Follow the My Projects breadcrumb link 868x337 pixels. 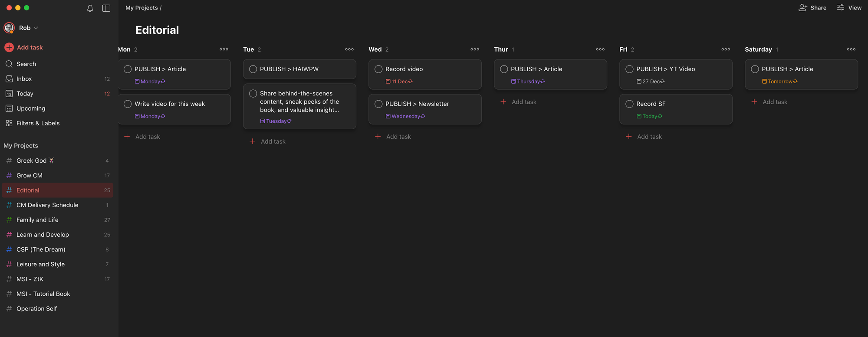point(141,8)
